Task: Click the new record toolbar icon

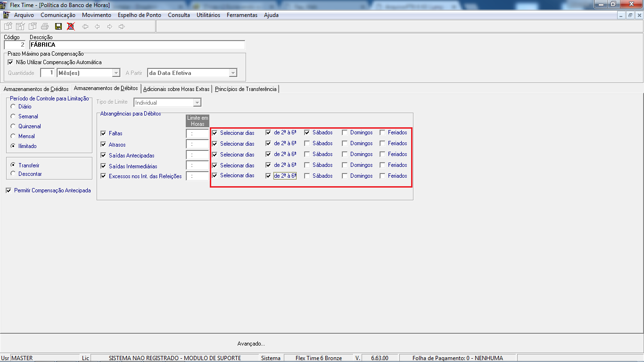Action: pyautogui.click(x=8, y=26)
